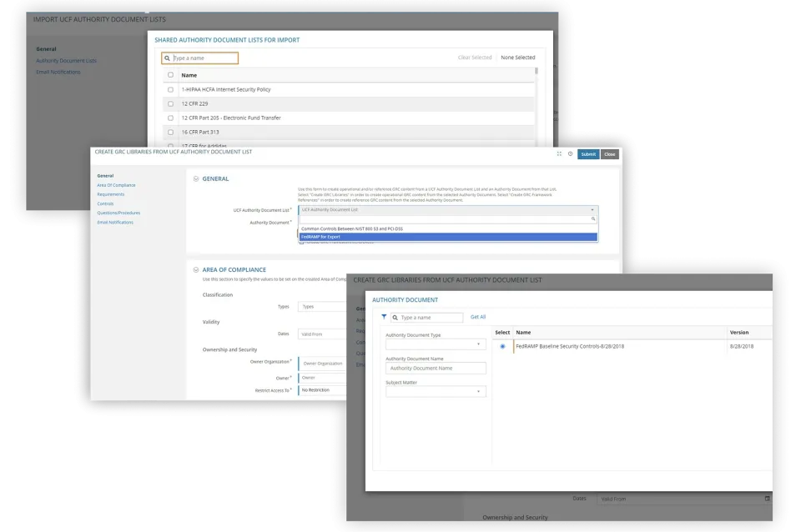Collapse the General section chevron icon
Viewport: 801px width, 532px height.
tap(196, 178)
